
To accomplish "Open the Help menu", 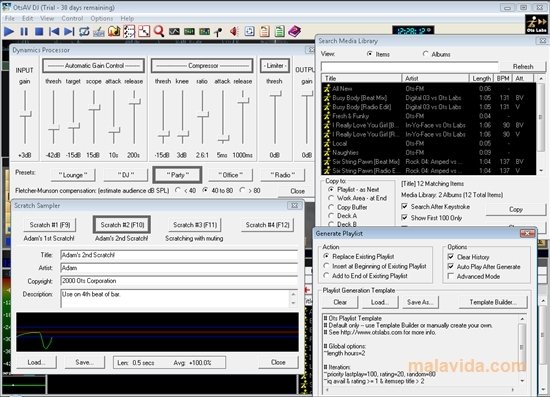I will tap(127, 18).
